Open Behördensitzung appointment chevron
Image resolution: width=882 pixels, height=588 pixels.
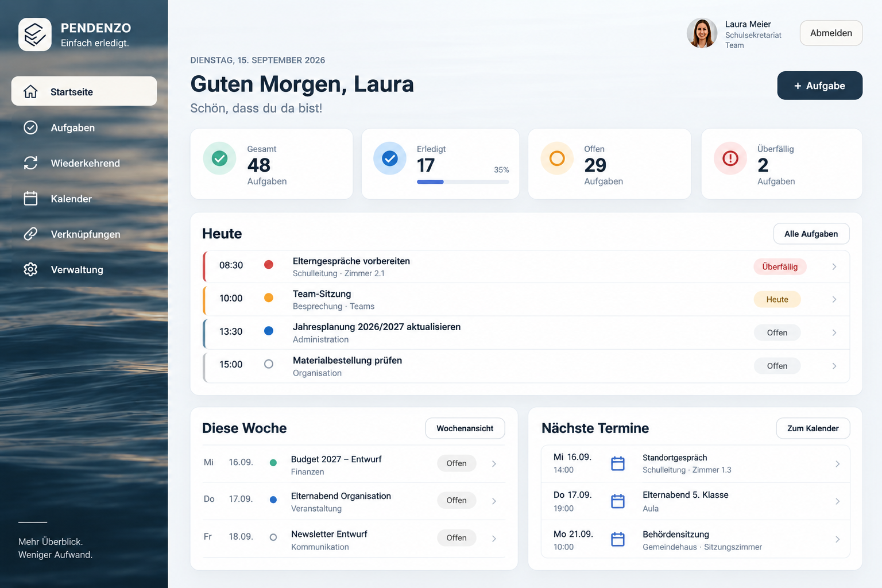837,539
